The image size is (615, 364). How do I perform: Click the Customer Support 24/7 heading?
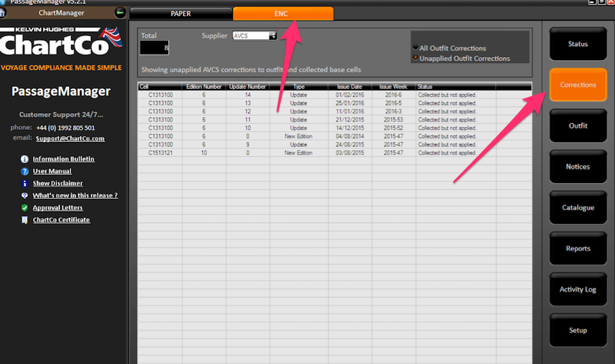(61, 115)
